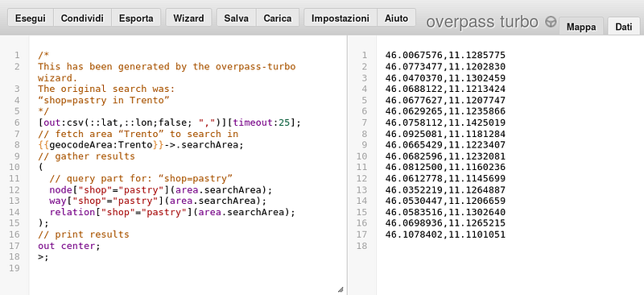Click the 'shop=pastry in Trento' comment line
The height and width of the screenshot is (295, 644).
click(104, 100)
